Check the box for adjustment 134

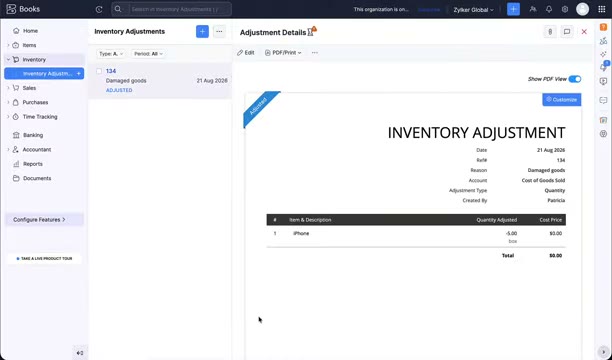click(x=99, y=71)
